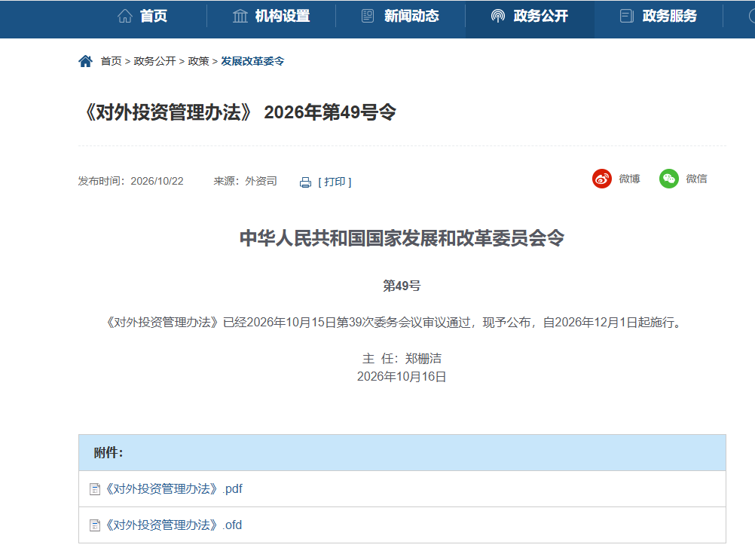The width and height of the screenshot is (755, 560).
Task: Click the 微信 share label
Action: (x=696, y=179)
